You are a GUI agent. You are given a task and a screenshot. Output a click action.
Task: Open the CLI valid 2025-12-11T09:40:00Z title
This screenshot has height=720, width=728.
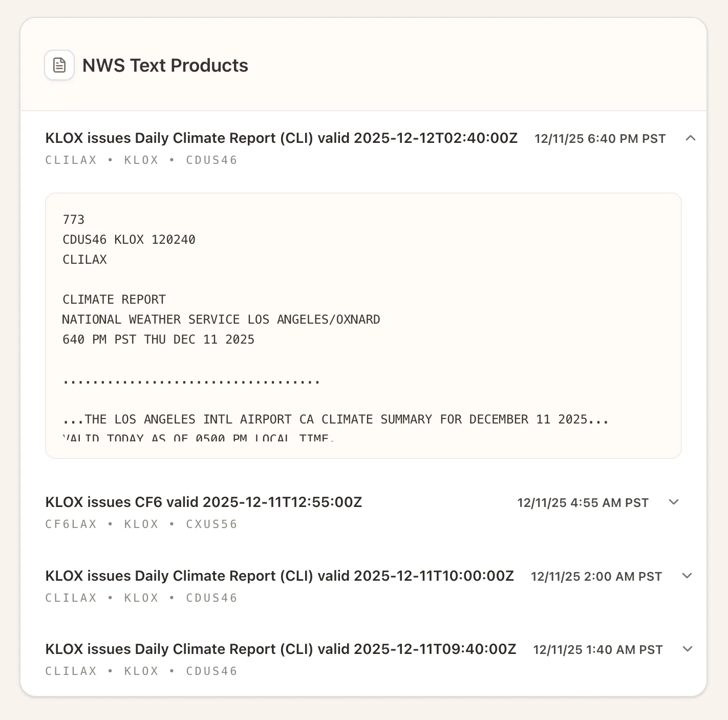(x=280, y=649)
